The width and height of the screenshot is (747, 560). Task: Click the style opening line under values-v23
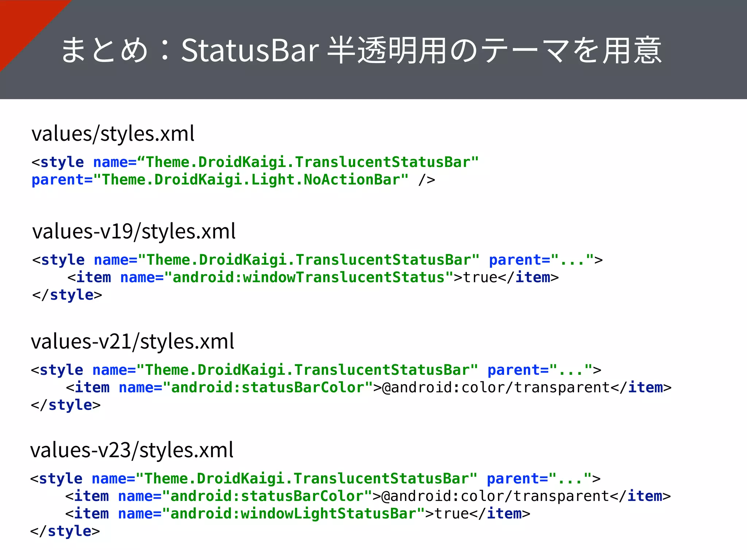click(x=315, y=479)
